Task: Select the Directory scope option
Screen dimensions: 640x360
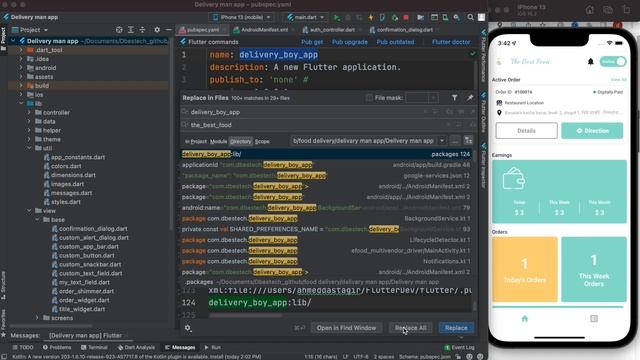Action: coord(241,141)
